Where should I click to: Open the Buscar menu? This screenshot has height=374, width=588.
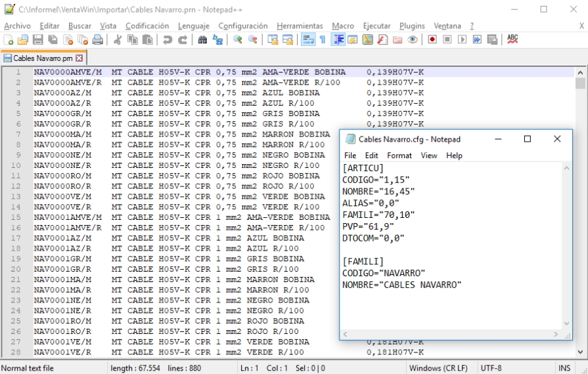click(79, 26)
